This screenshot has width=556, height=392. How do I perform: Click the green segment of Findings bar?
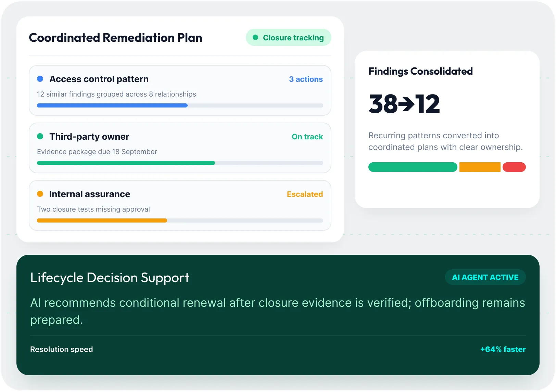(x=413, y=167)
